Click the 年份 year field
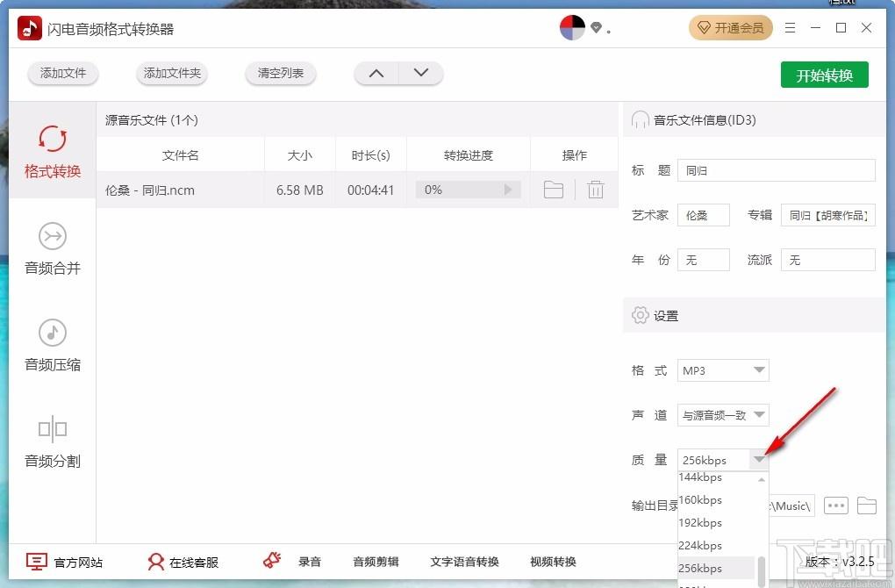895x588 pixels. (703, 260)
